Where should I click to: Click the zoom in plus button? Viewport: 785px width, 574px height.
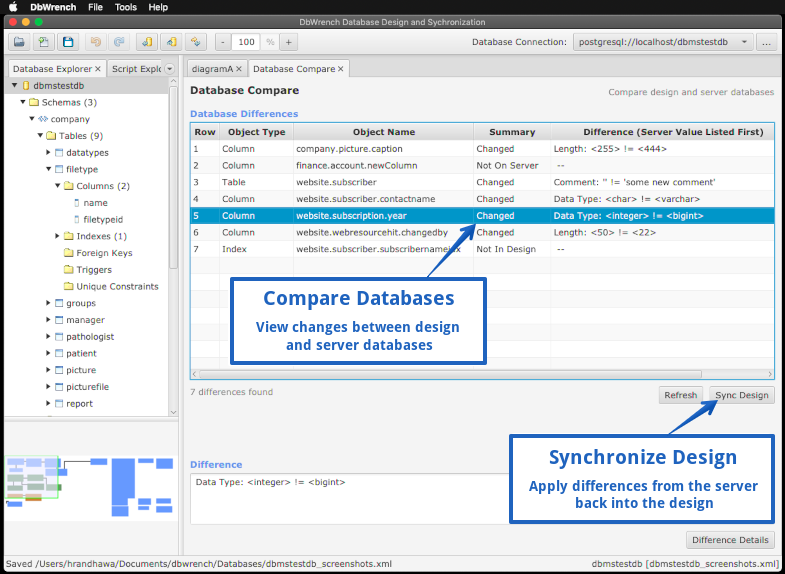click(288, 42)
